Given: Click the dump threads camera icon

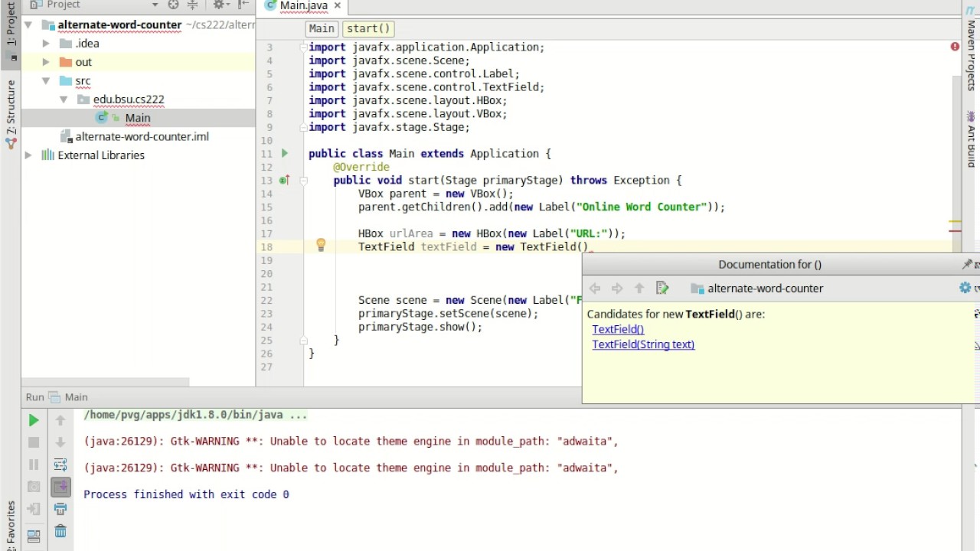Looking at the screenshot, I should pyautogui.click(x=34, y=487).
